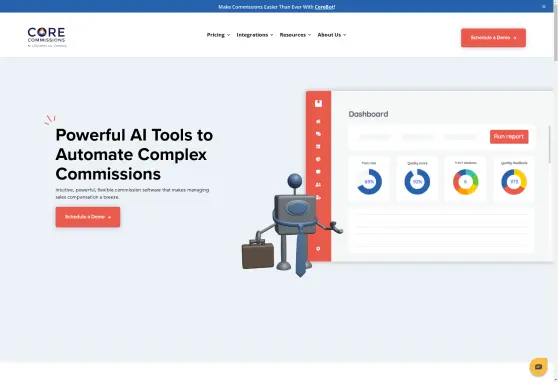Click the home icon in the dashboard sidebar
This screenshot has width=558, height=382.
[x=318, y=121]
